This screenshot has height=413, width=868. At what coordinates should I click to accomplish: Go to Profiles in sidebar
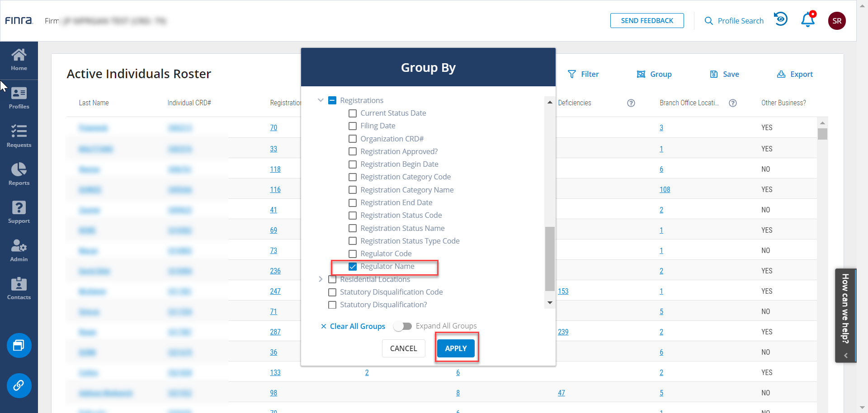pyautogui.click(x=19, y=98)
